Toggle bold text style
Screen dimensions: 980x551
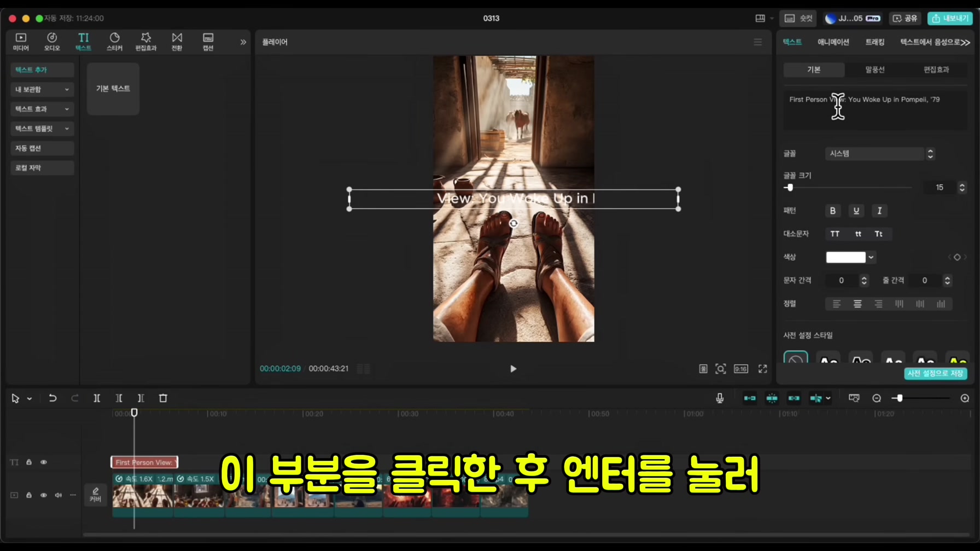833,211
